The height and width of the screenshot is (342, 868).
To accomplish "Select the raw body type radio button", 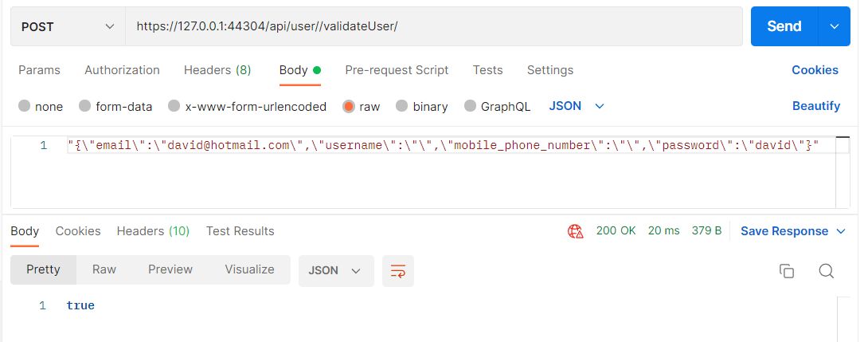I will click(349, 106).
